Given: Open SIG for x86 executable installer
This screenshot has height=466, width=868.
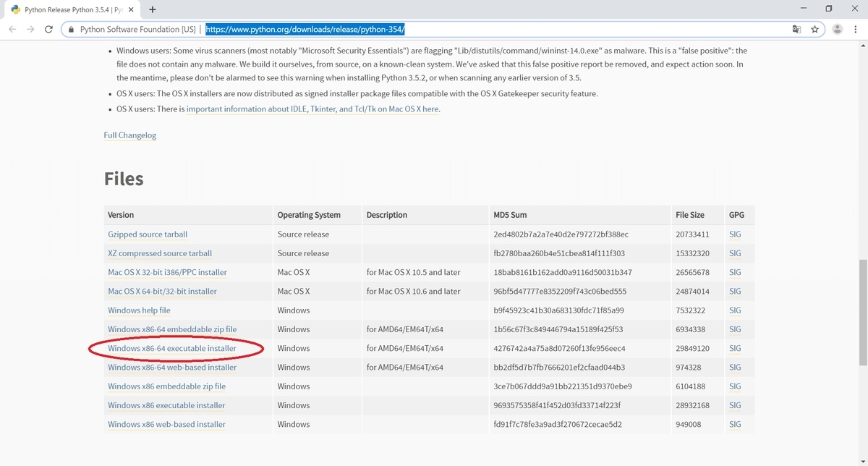Looking at the screenshot, I should (x=735, y=405).
